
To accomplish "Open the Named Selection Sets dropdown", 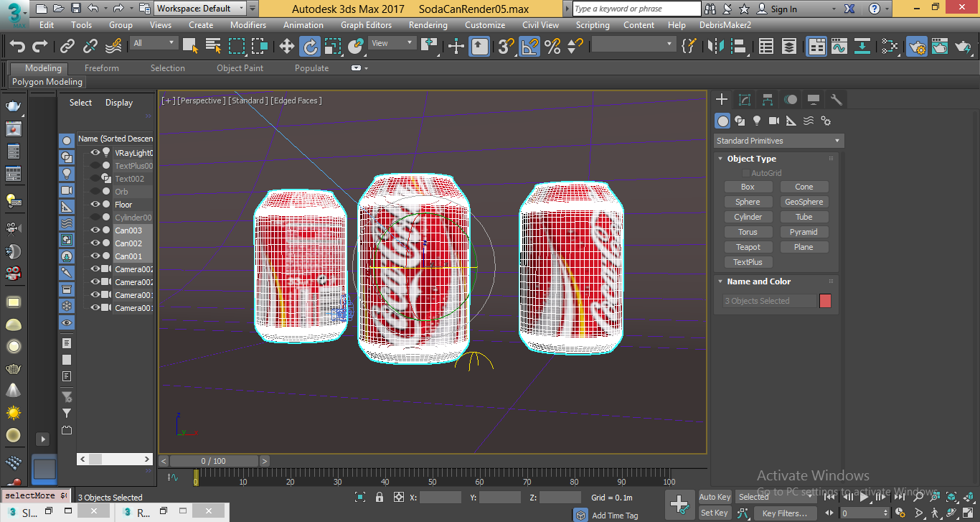I will pos(633,45).
